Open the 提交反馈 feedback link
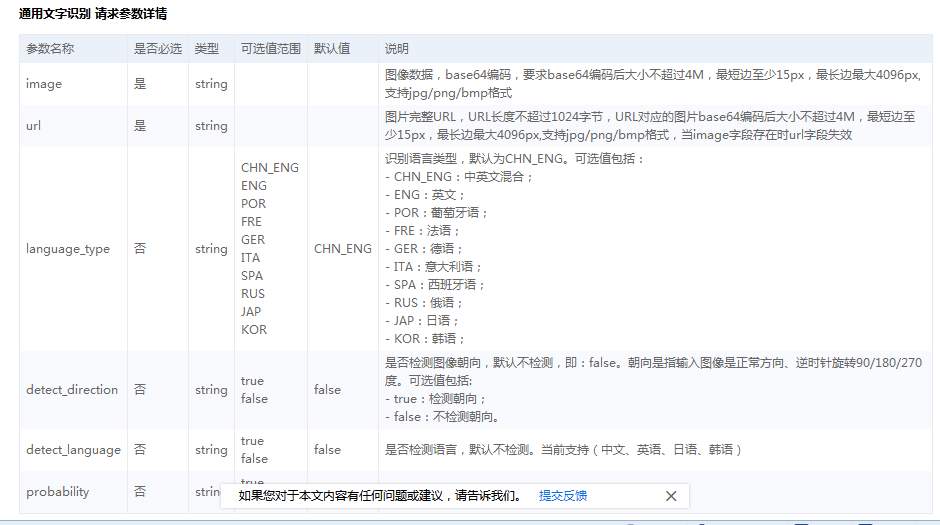This screenshot has height=525, width=940. (562, 496)
